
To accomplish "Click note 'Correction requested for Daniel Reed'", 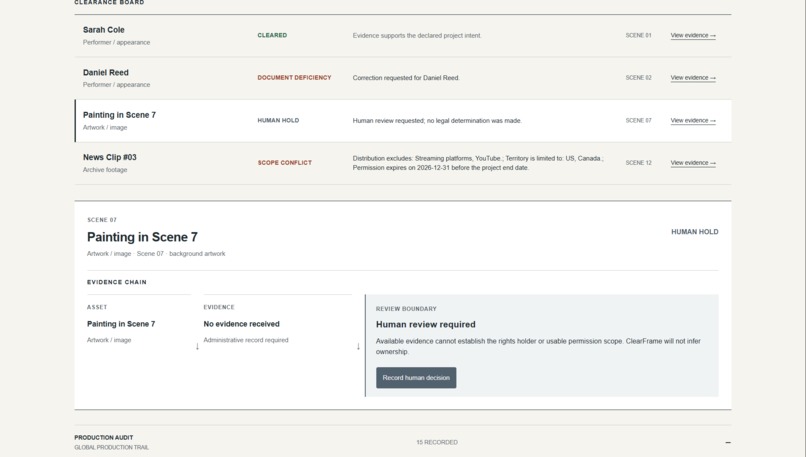I will (x=406, y=78).
